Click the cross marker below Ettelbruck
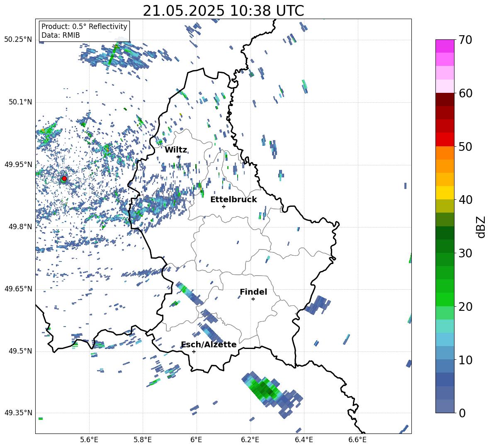Screen dimensions: 491x448 [x=224, y=206]
